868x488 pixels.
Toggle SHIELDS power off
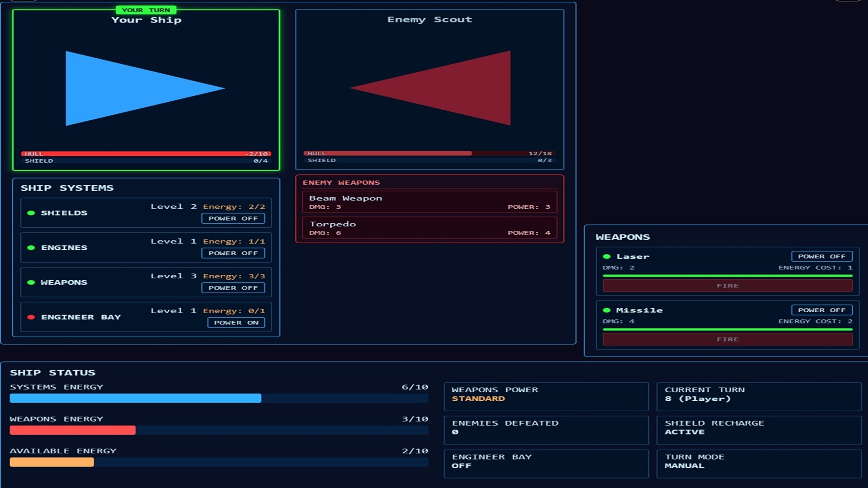(x=233, y=218)
